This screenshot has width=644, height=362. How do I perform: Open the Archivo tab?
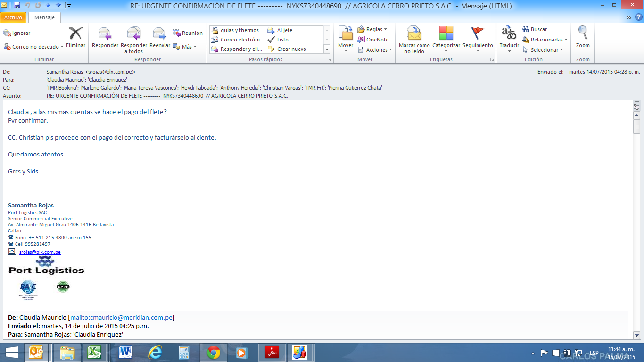(x=13, y=17)
